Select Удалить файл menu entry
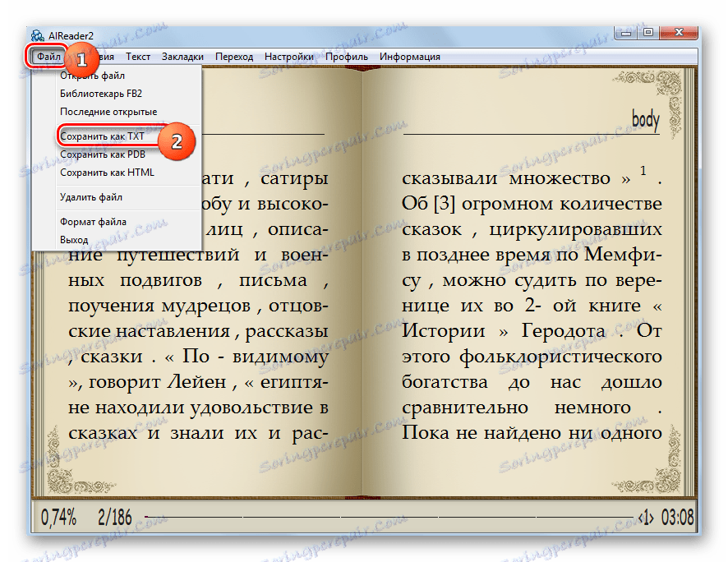The height and width of the screenshot is (562, 728). click(x=117, y=197)
